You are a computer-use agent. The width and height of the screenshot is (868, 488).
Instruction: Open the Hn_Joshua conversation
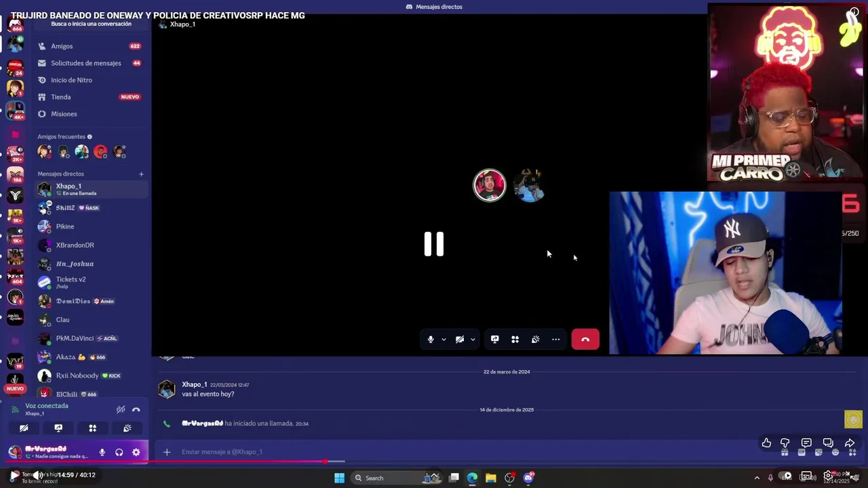point(91,264)
